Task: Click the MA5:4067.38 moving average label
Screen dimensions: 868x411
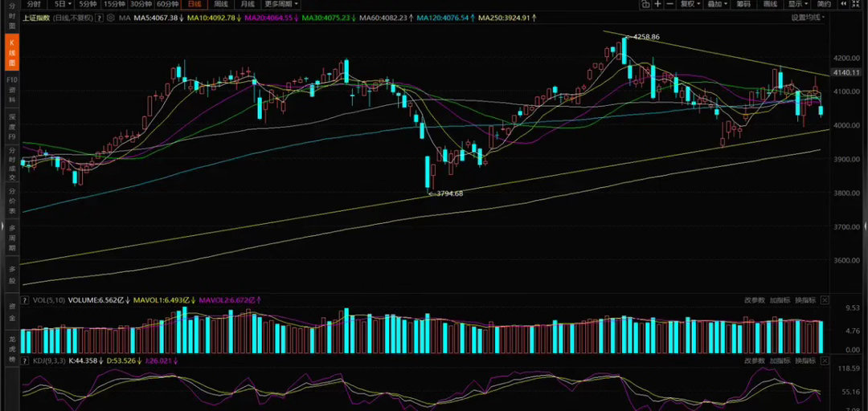Action: (157, 18)
